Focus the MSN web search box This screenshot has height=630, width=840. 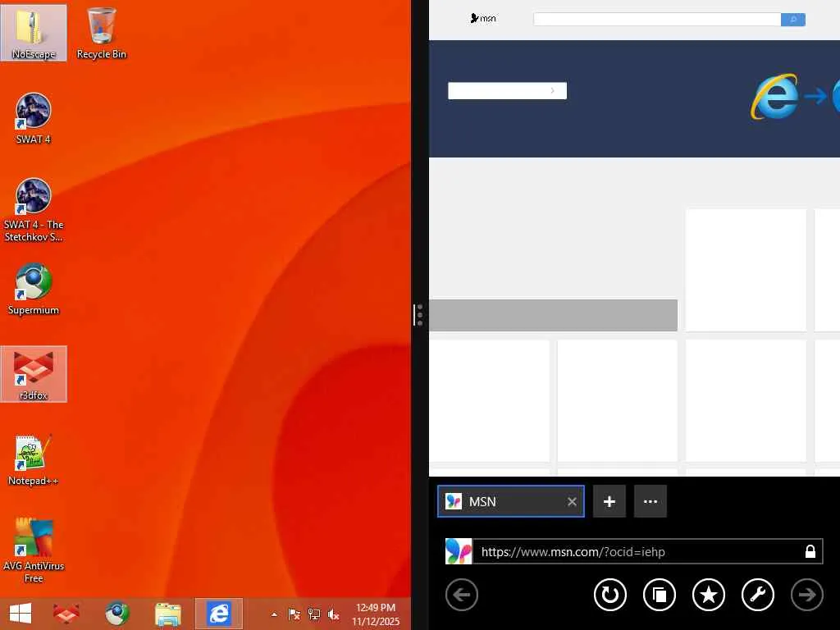(657, 20)
